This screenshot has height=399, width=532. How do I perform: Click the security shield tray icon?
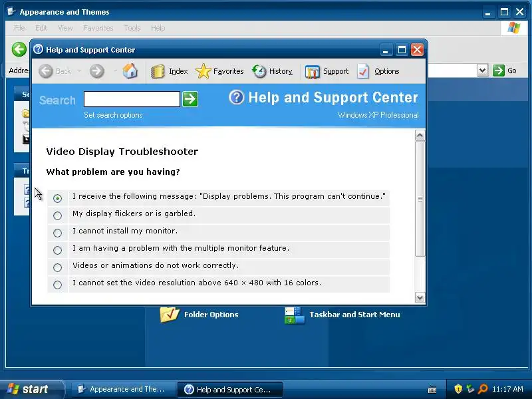click(x=458, y=388)
